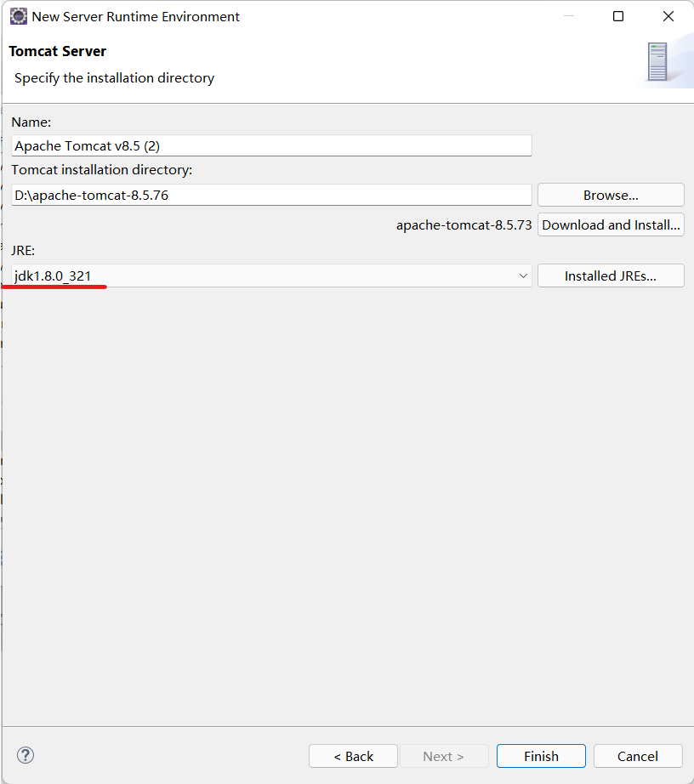Open the JRE dropdown showing jdk1.8.0_321
The height and width of the screenshot is (784, 694).
271,276
